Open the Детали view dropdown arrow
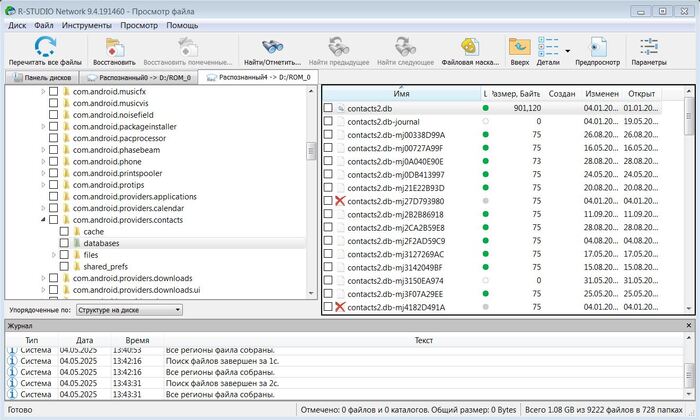The width and height of the screenshot is (700, 420). click(x=567, y=51)
